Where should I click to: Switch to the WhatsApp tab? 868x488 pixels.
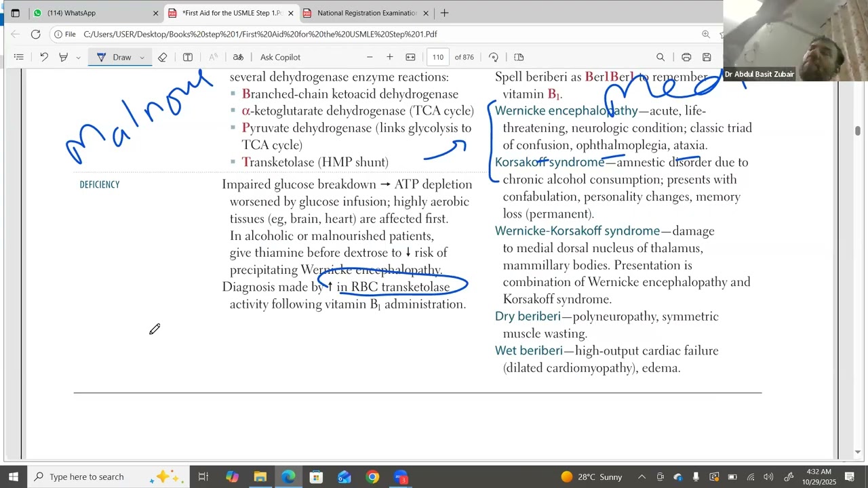tap(95, 13)
